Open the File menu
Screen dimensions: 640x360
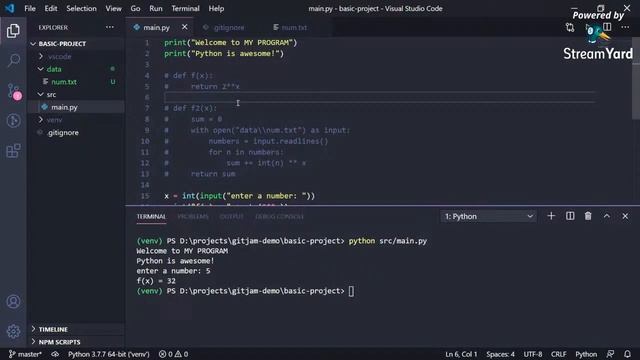30,8
